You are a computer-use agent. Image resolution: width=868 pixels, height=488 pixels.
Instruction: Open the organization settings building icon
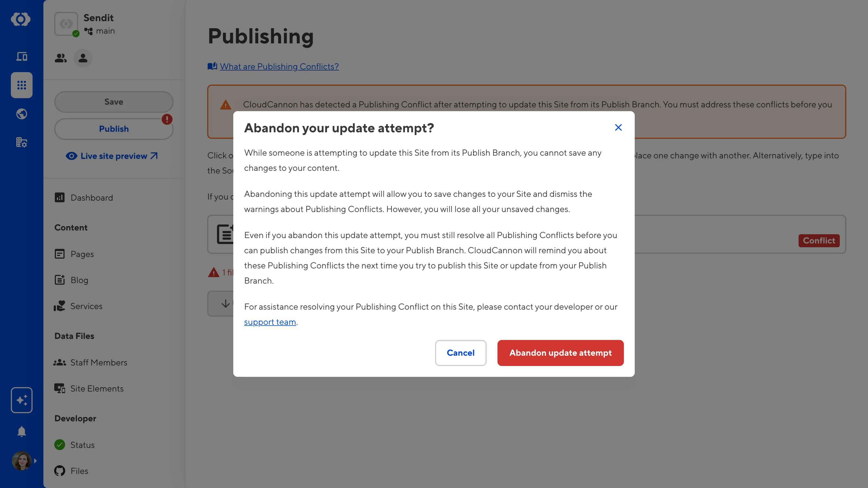click(22, 142)
